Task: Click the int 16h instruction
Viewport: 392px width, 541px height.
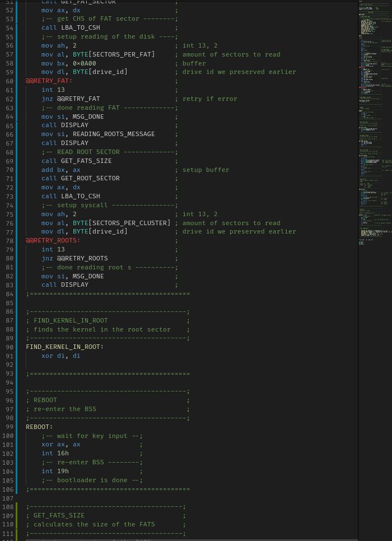Action: pos(55,453)
